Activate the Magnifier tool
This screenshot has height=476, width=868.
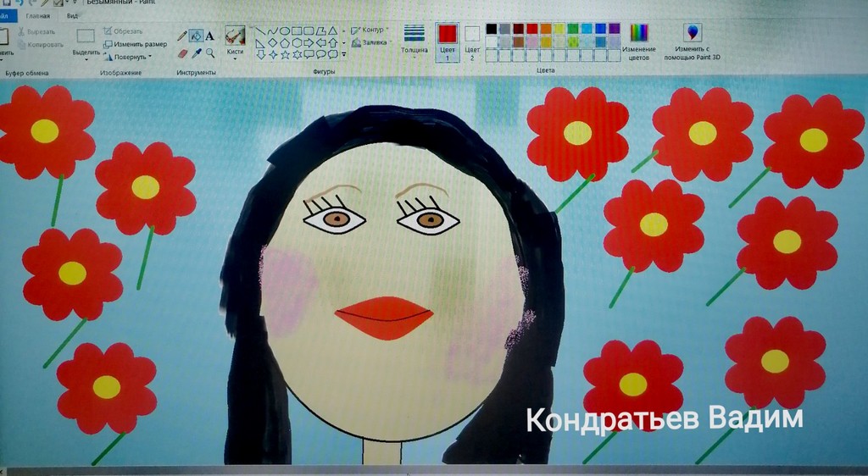pos(209,53)
